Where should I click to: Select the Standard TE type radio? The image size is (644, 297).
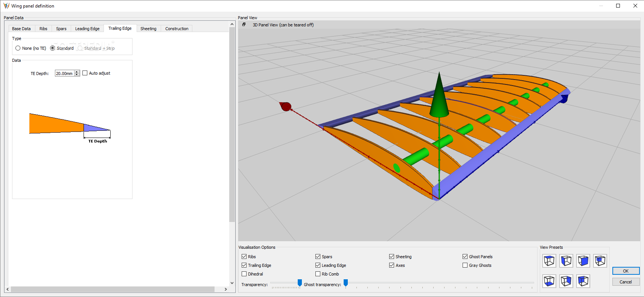pyautogui.click(x=52, y=48)
